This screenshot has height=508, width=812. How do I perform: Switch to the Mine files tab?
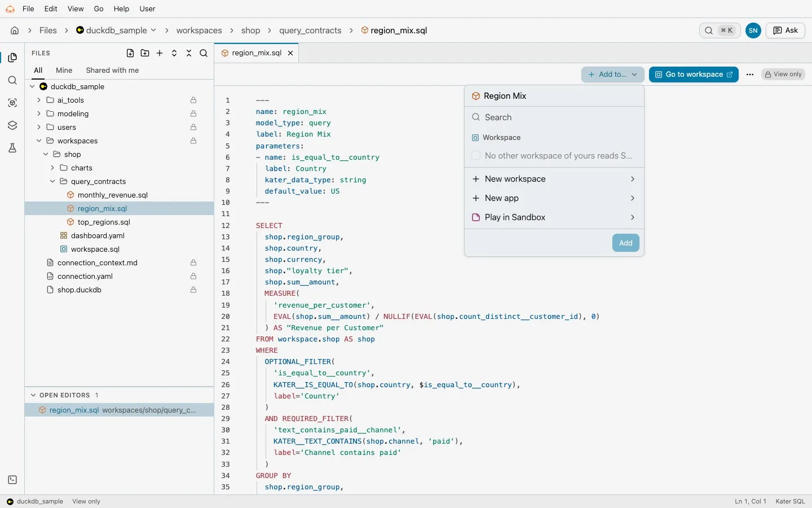[x=64, y=71]
